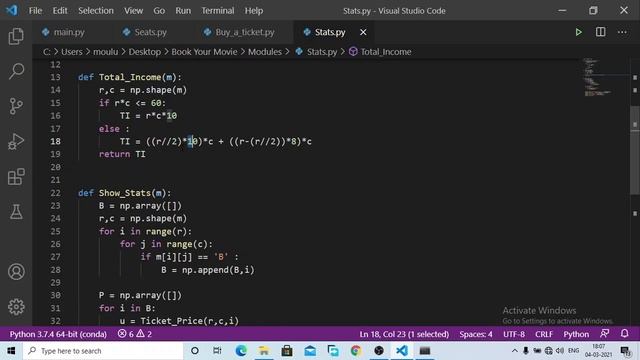The width and height of the screenshot is (640, 360).
Task: Change file encoding UTF-8
Action: point(514,334)
